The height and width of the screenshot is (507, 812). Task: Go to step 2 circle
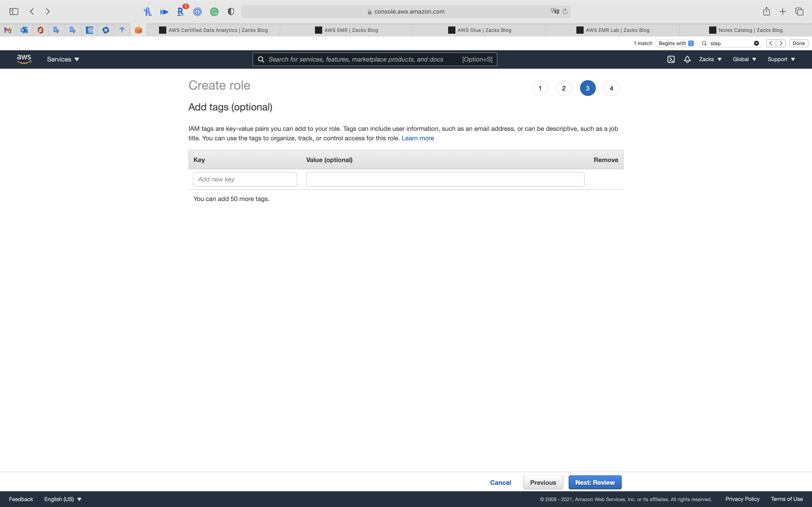[x=564, y=88]
